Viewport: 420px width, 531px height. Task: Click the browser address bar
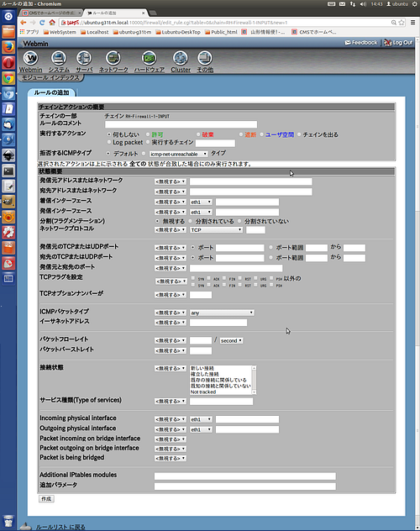click(224, 23)
